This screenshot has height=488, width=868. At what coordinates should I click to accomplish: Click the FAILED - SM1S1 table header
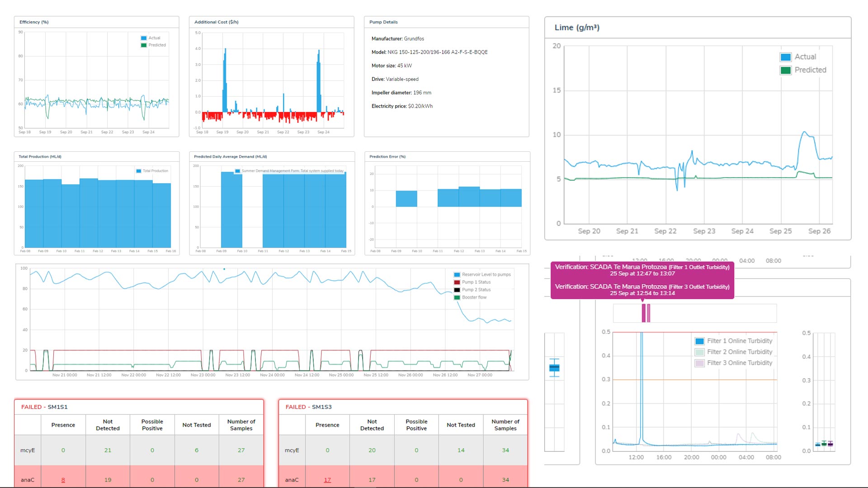(x=44, y=407)
